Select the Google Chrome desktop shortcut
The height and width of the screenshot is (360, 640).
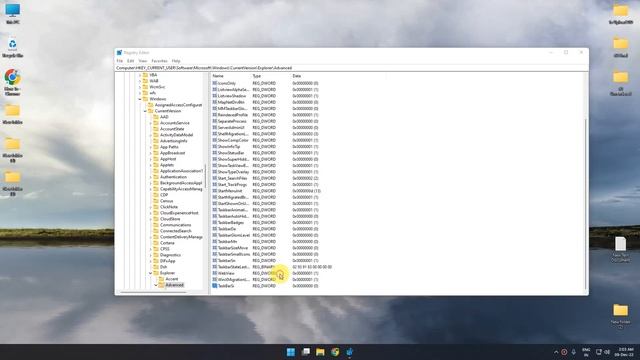point(13,82)
